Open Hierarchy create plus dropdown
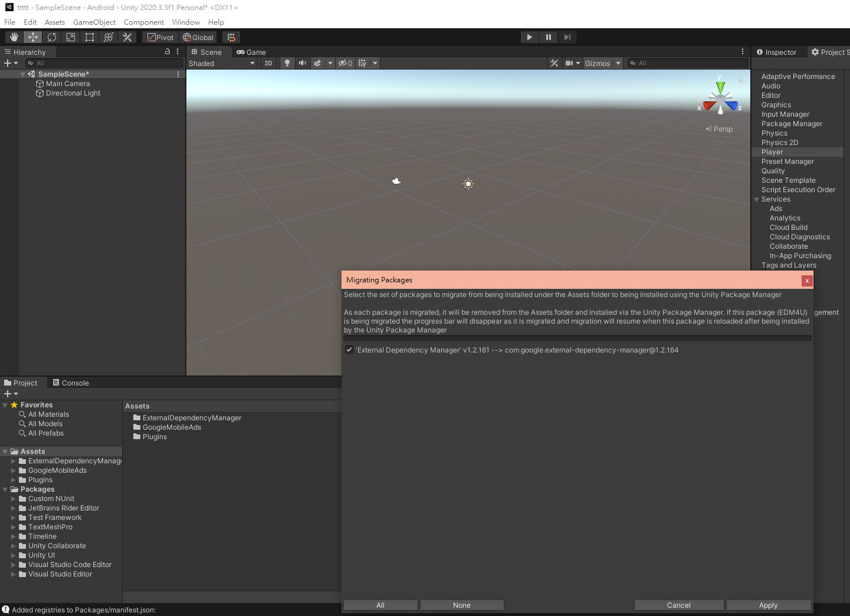Screen dimensions: 850x616 click(x=11, y=63)
